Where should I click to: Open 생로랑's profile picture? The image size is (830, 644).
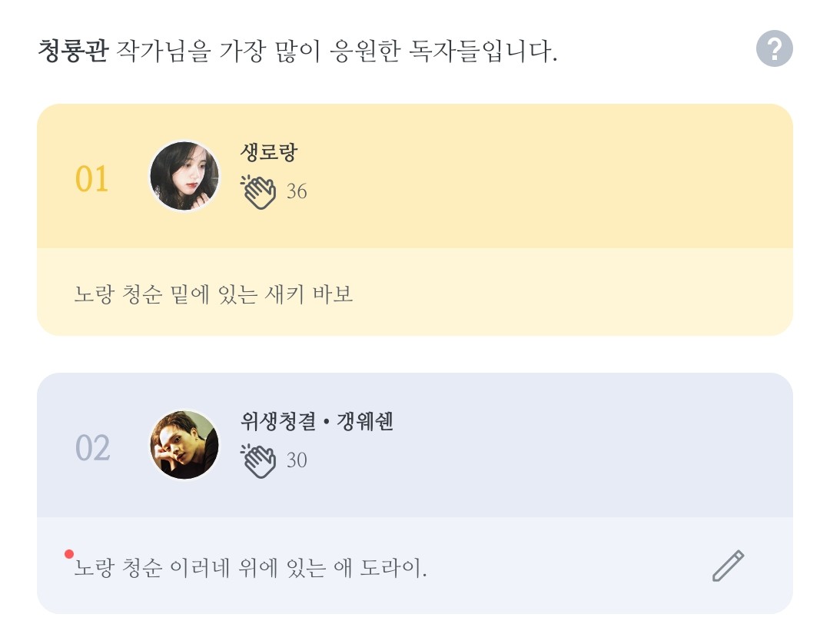(184, 176)
